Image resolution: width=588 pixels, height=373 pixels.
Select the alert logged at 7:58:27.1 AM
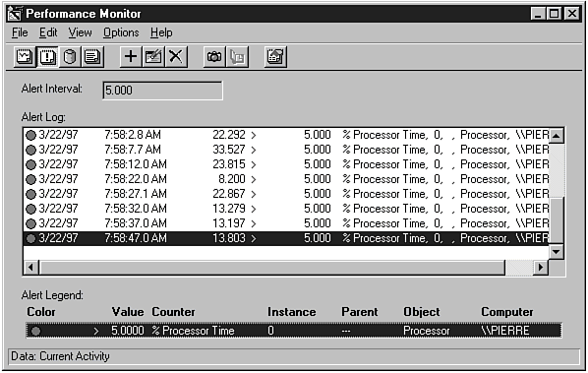[286, 194]
